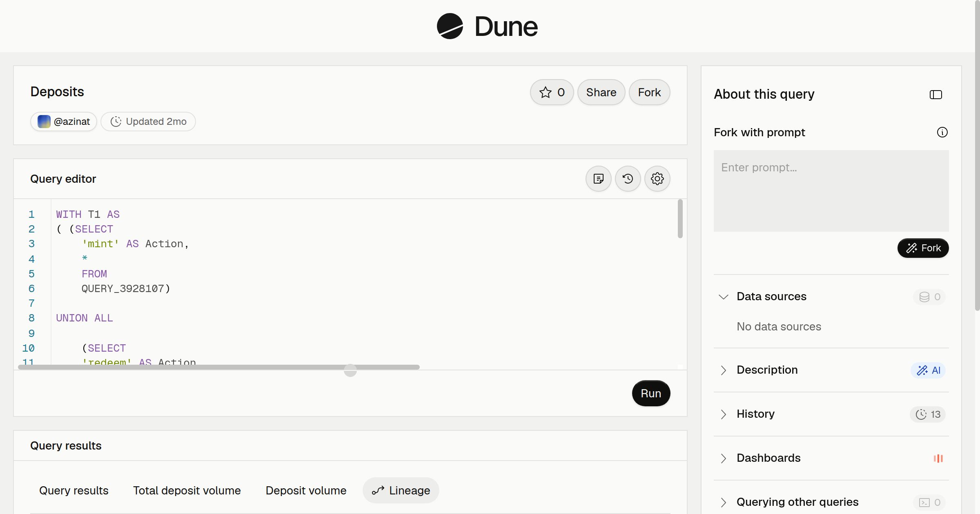Open query editor settings gear
Screen dimensions: 980x514
click(x=657, y=179)
